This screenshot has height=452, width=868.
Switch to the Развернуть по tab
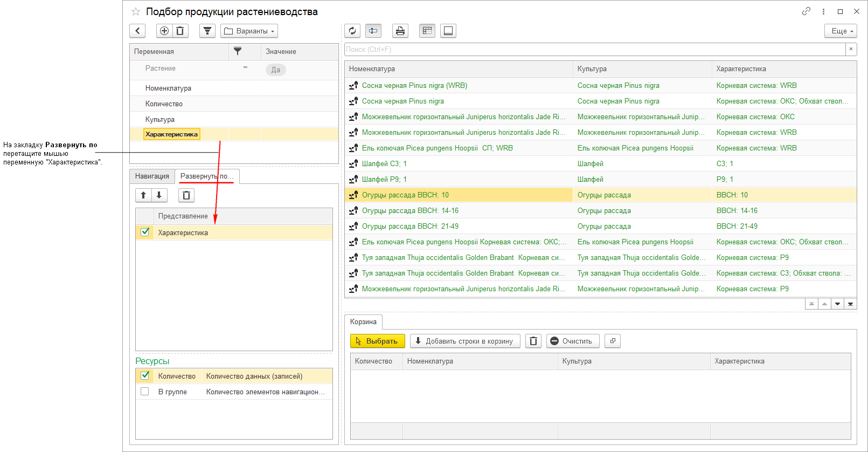tap(207, 176)
